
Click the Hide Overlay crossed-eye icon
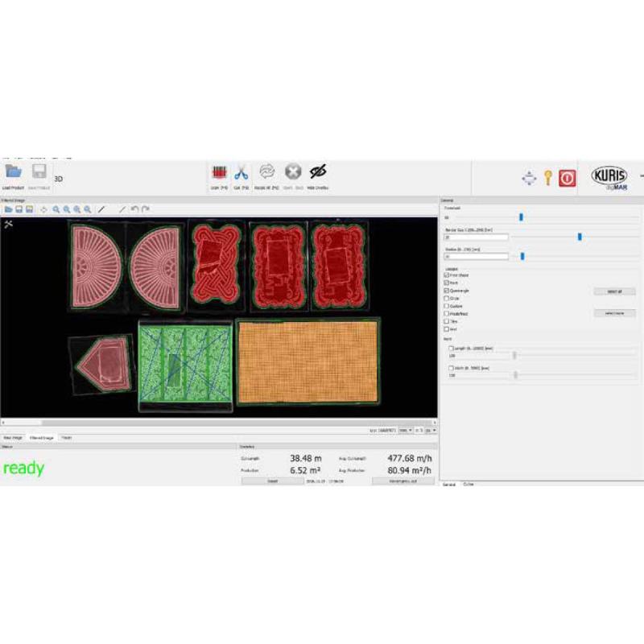point(317,171)
